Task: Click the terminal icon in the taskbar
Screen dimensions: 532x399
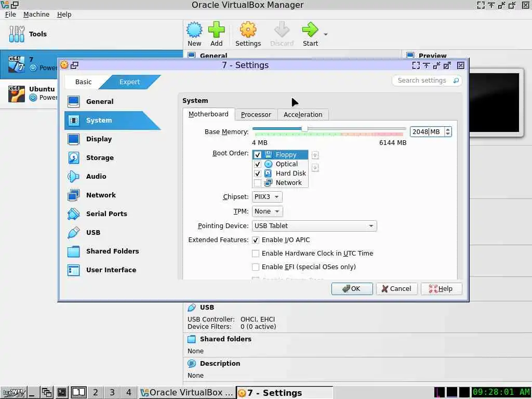Action: [62, 393]
